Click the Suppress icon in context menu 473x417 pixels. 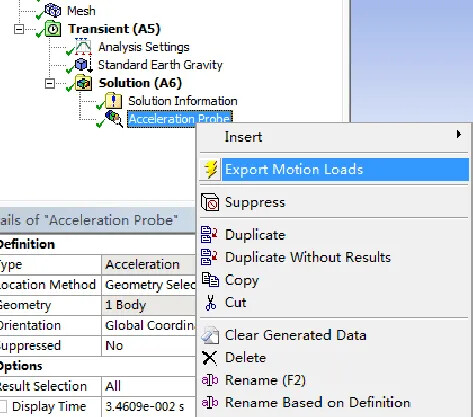coord(210,202)
